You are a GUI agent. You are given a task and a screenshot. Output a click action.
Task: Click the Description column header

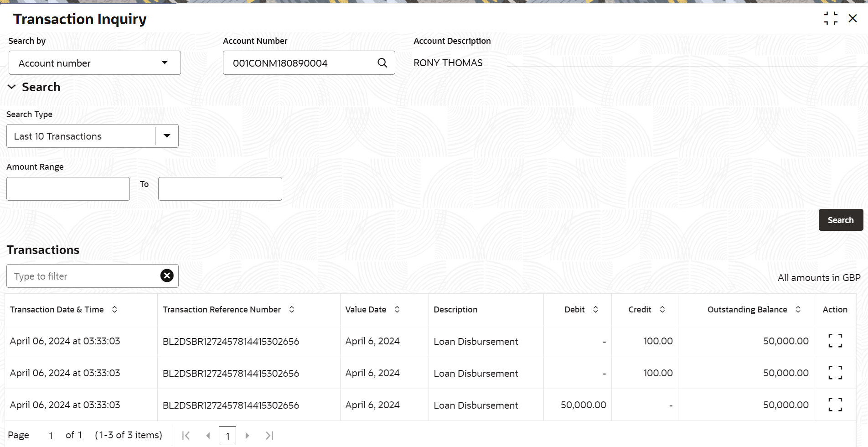[456, 309]
